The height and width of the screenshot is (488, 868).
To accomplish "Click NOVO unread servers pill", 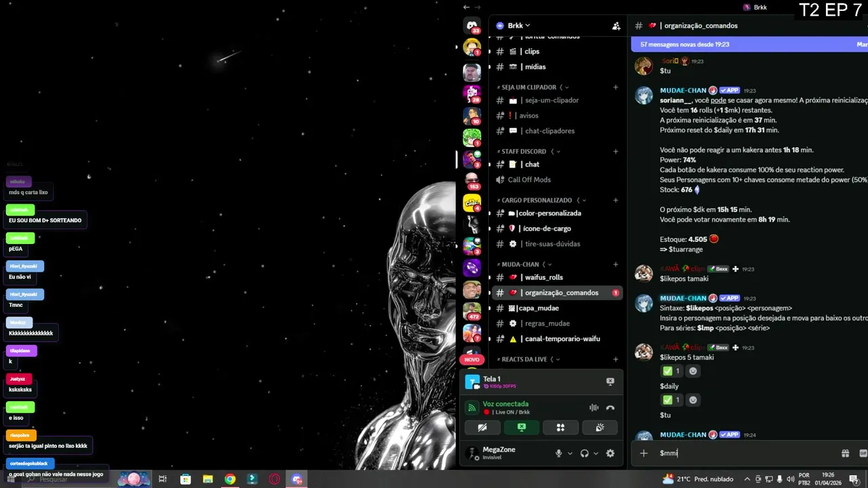I will click(x=472, y=359).
